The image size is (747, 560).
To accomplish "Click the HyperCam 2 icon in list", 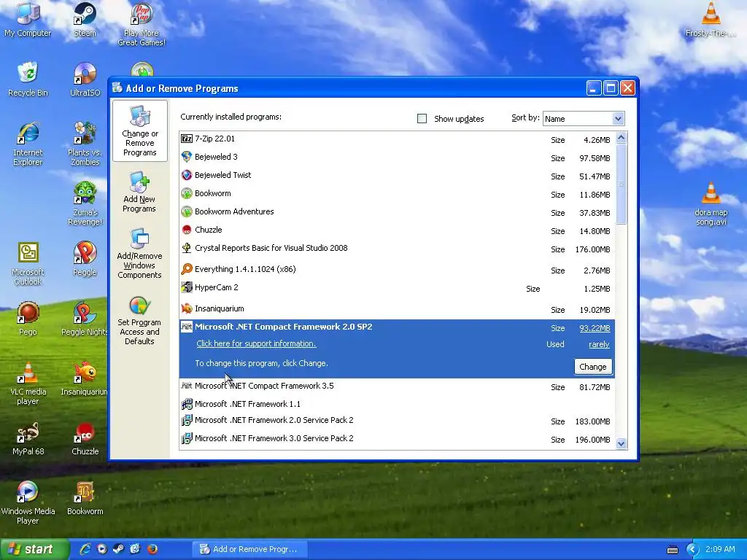I will pos(187,287).
